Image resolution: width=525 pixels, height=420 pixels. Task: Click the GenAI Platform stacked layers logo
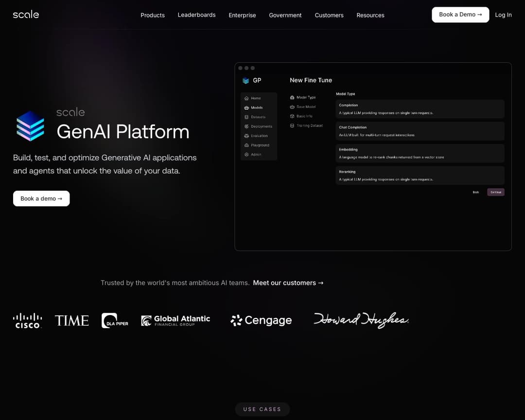[x=31, y=125]
